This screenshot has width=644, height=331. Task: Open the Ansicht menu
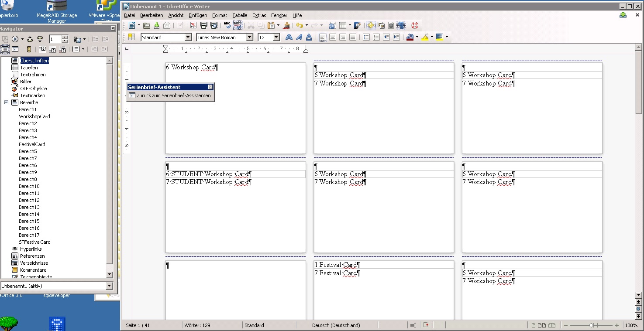pyautogui.click(x=176, y=15)
